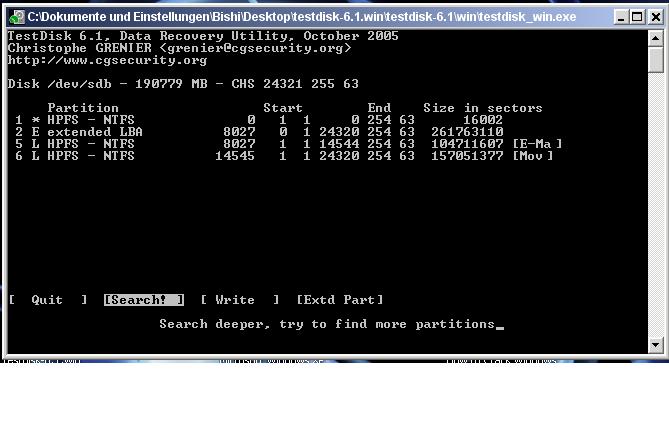Select the Write option
This screenshot has height=432, width=669.
(x=240, y=300)
